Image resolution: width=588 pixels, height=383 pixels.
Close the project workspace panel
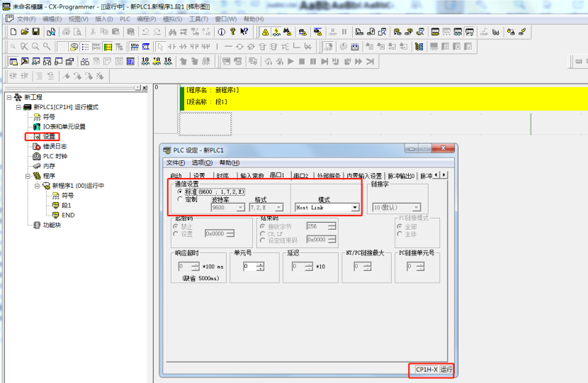(x=145, y=88)
